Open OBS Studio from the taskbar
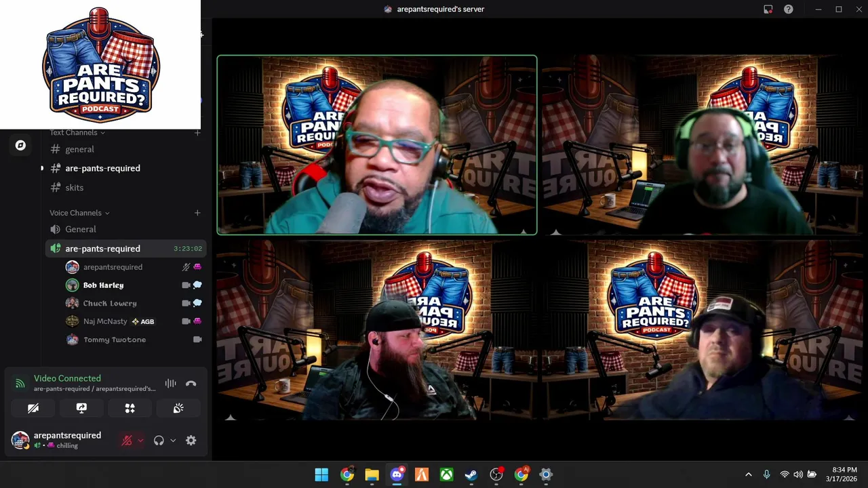Image resolution: width=868 pixels, height=488 pixels. point(496,474)
